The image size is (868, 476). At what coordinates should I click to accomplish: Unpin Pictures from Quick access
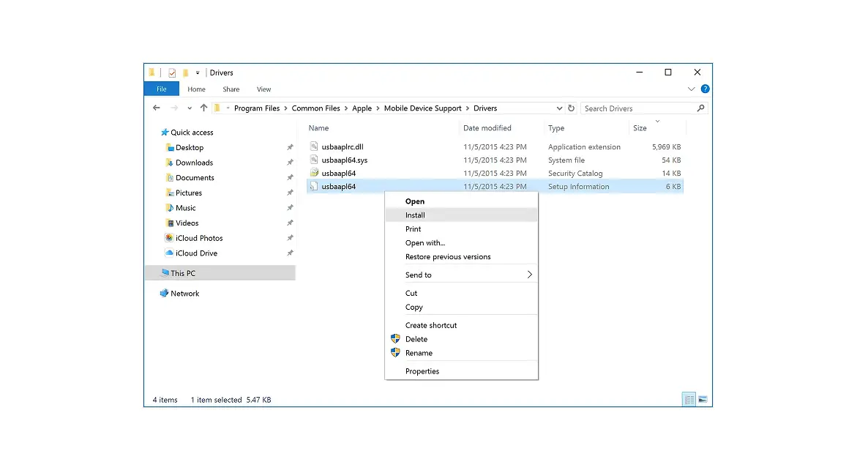click(x=288, y=193)
